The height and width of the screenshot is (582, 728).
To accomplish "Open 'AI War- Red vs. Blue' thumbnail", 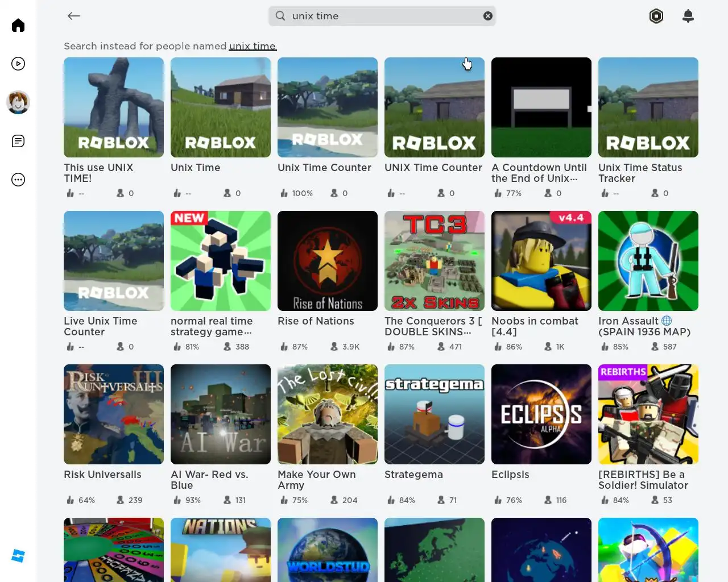I will (221, 414).
